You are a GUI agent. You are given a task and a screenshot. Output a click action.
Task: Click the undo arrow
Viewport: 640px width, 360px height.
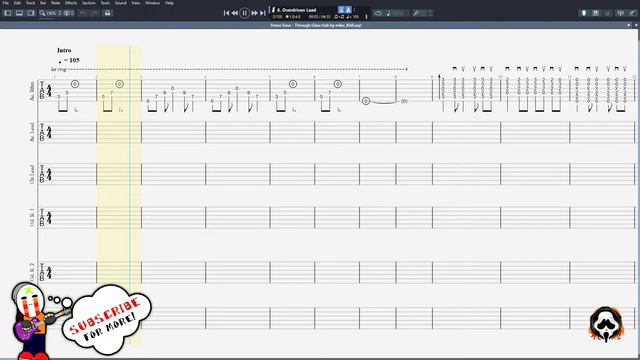(x=83, y=13)
